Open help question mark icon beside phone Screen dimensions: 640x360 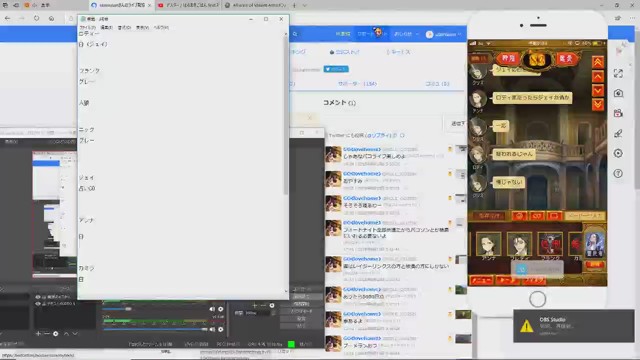(618, 173)
